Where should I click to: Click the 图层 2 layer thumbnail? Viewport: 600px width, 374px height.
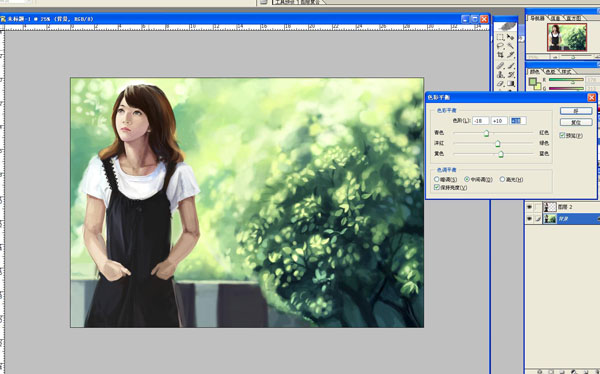(x=550, y=207)
